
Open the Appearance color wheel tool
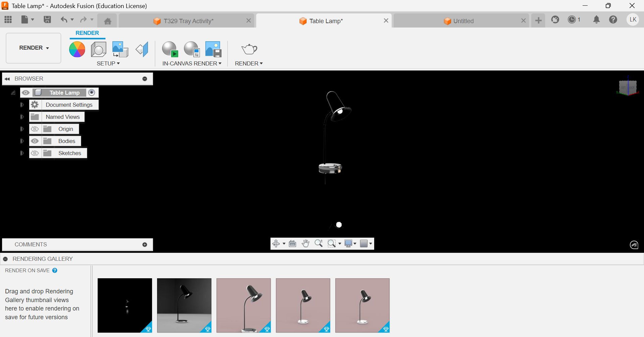tap(77, 49)
